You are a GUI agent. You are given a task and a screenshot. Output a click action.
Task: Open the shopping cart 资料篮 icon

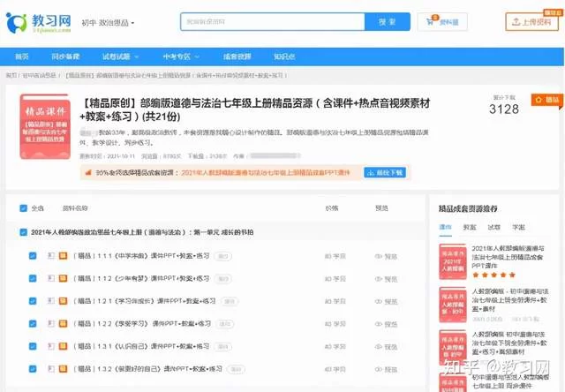431,21
